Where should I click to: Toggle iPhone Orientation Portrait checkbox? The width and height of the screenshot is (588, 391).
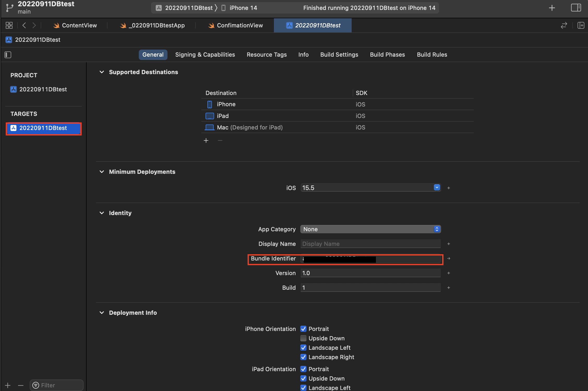[x=303, y=329]
